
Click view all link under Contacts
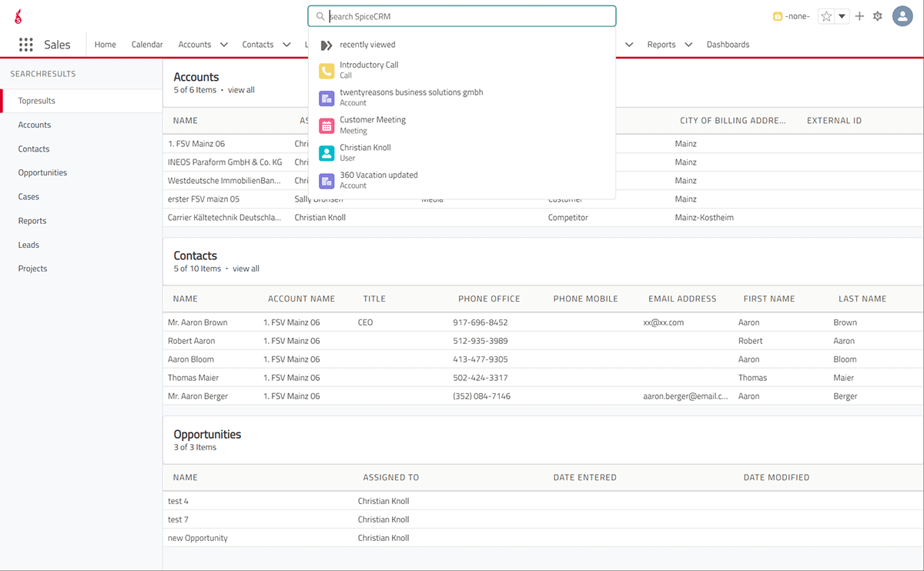click(x=246, y=269)
